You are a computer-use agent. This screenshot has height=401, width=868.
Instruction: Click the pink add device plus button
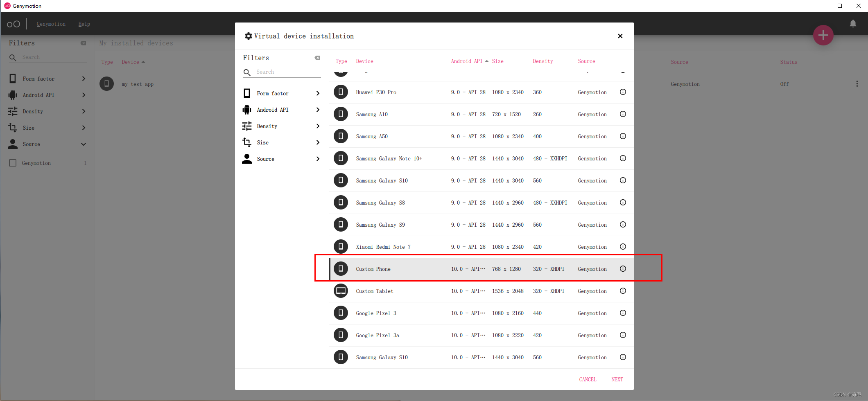[x=823, y=36]
